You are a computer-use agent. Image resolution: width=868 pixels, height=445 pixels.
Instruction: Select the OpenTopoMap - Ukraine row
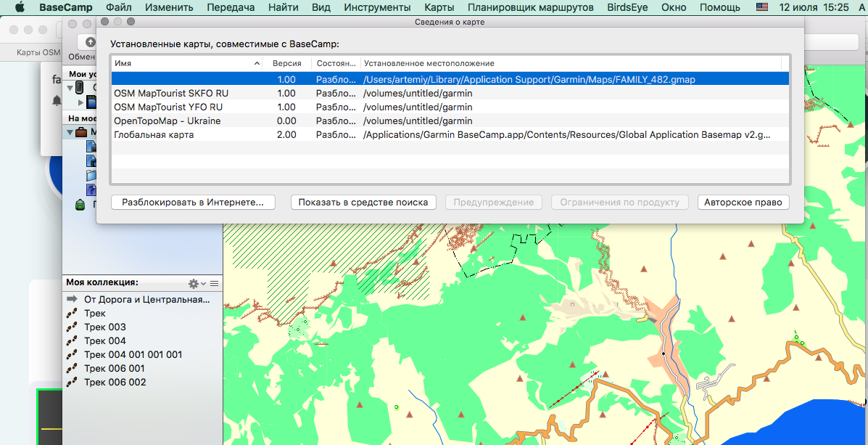click(x=168, y=121)
